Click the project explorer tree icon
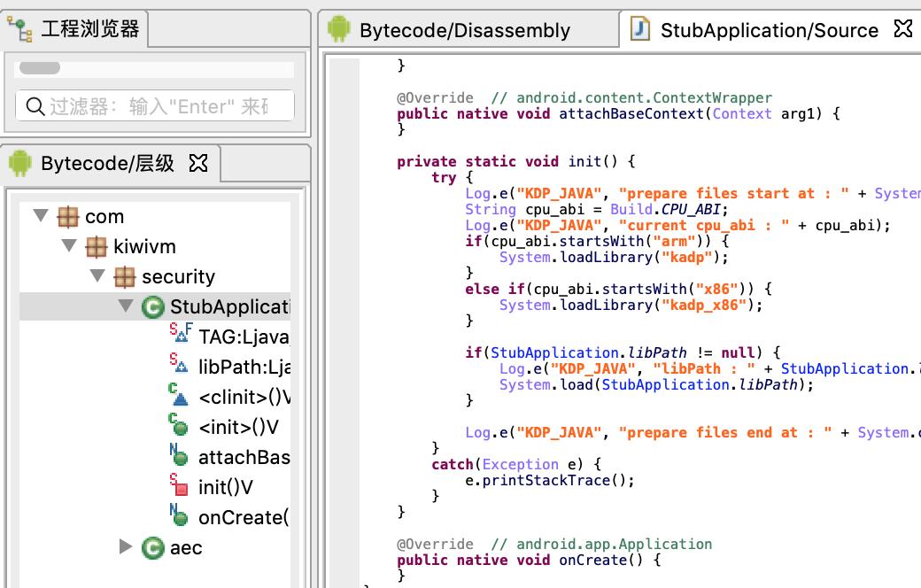Screen dimensions: 921x588 (x=20, y=30)
